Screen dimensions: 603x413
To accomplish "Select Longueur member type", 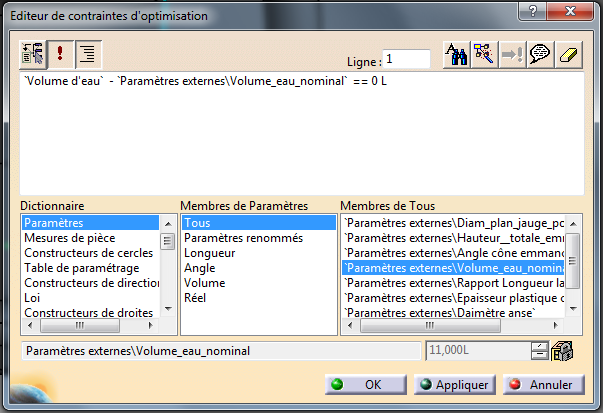I will pos(259,253).
